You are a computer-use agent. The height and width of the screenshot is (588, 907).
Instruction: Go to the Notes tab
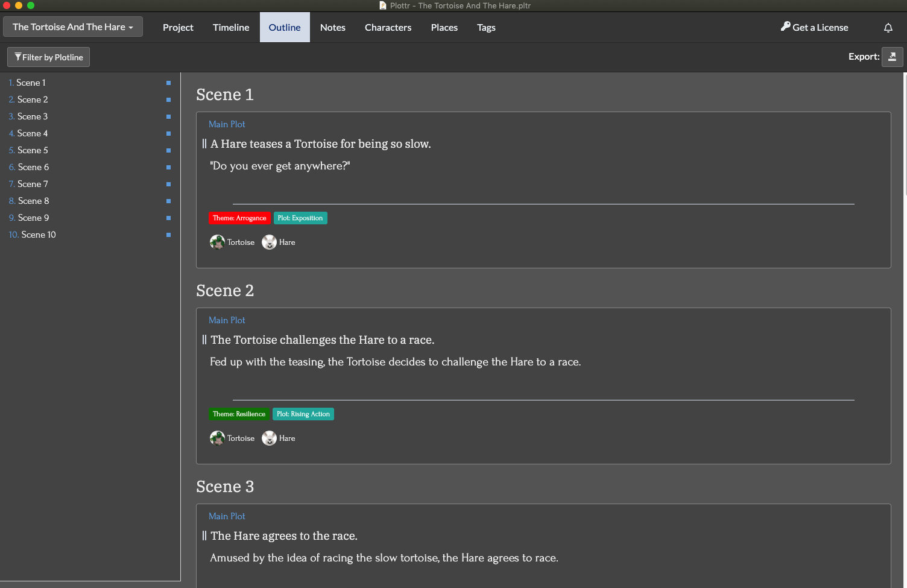(x=333, y=27)
